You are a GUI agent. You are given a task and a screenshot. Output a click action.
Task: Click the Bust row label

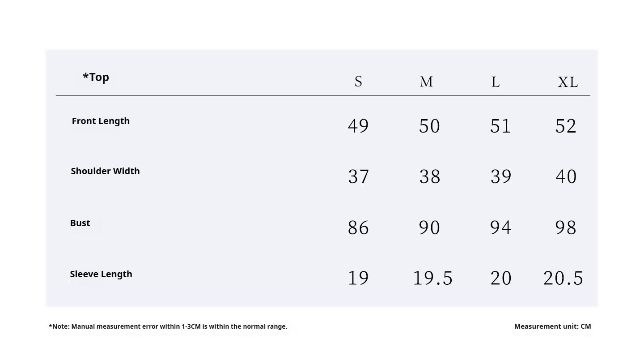pos(80,223)
